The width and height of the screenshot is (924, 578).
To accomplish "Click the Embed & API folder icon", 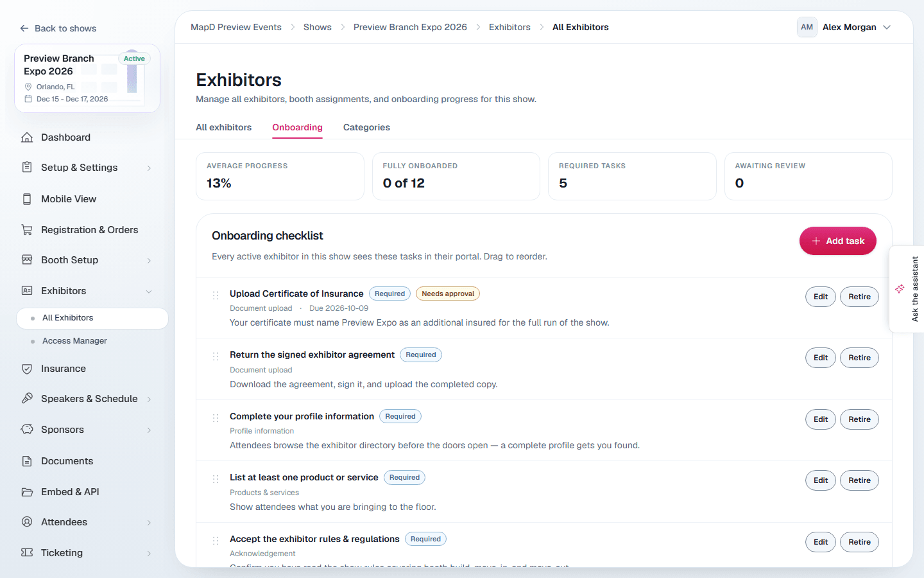I will tap(27, 492).
